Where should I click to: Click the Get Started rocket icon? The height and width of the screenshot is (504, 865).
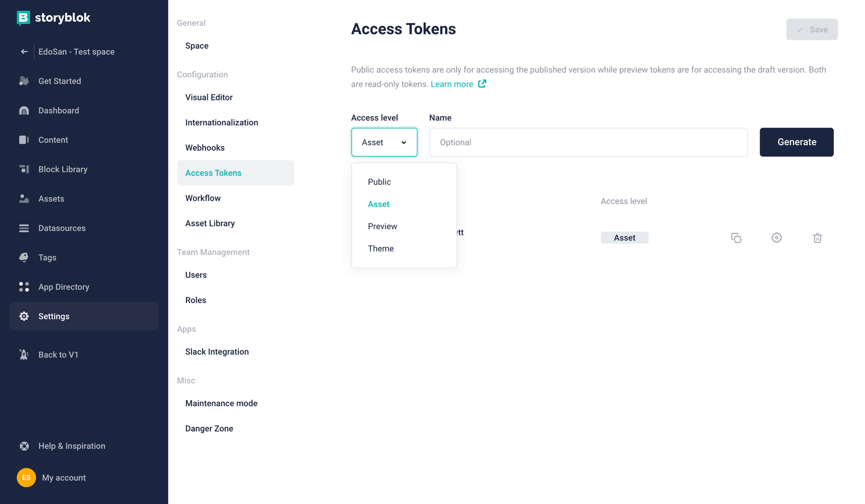[24, 81]
